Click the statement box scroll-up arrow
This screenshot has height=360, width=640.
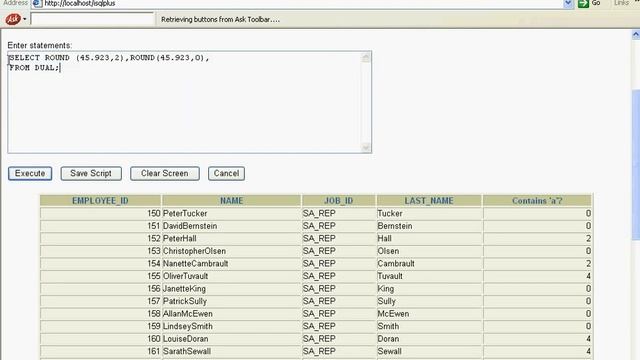366,58
